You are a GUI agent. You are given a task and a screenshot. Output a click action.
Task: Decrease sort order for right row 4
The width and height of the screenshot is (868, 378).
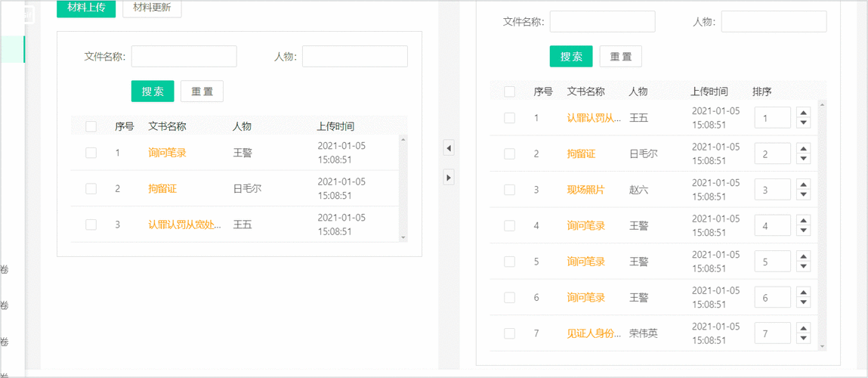tap(803, 231)
